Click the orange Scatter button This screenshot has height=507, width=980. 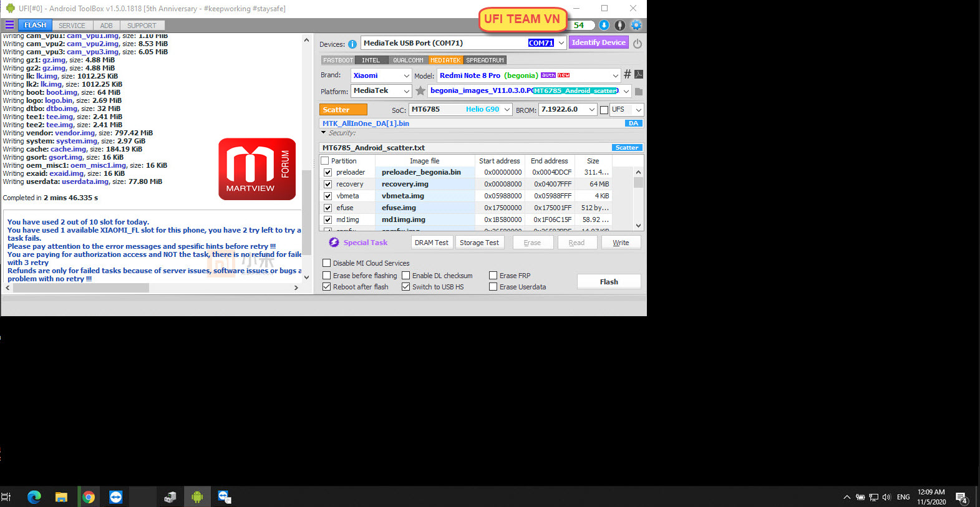pos(343,110)
